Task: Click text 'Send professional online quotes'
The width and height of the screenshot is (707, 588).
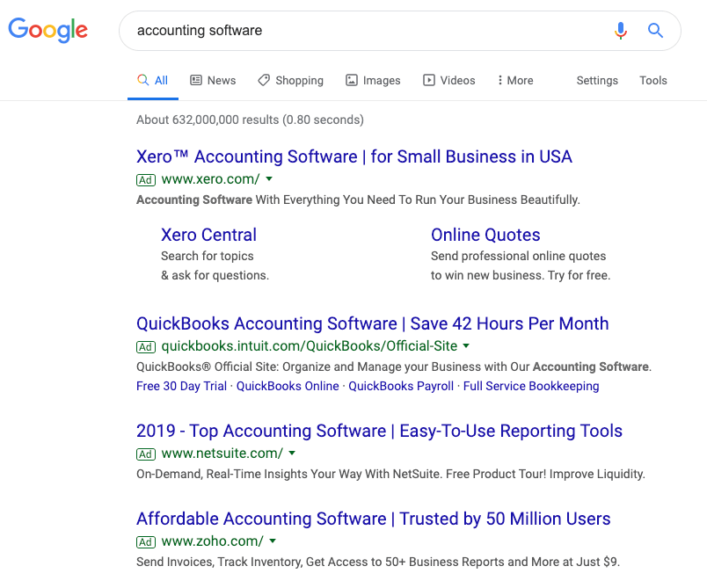Action: [519, 256]
